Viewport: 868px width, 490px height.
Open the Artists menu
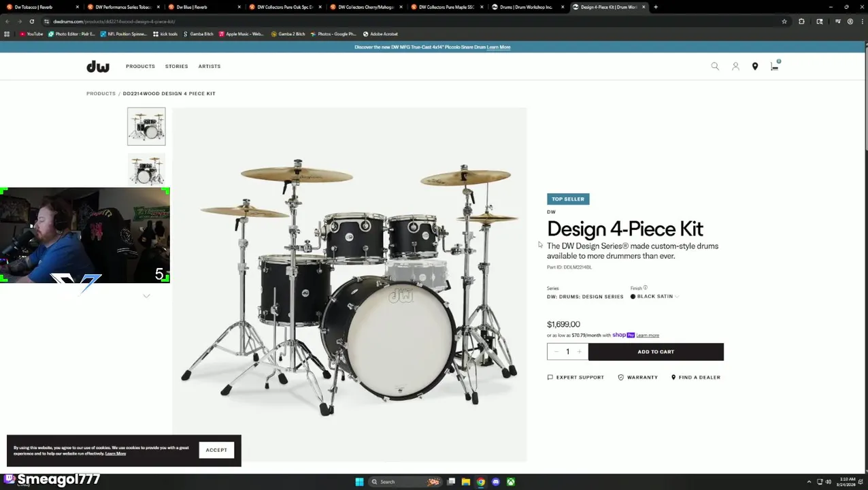210,66
